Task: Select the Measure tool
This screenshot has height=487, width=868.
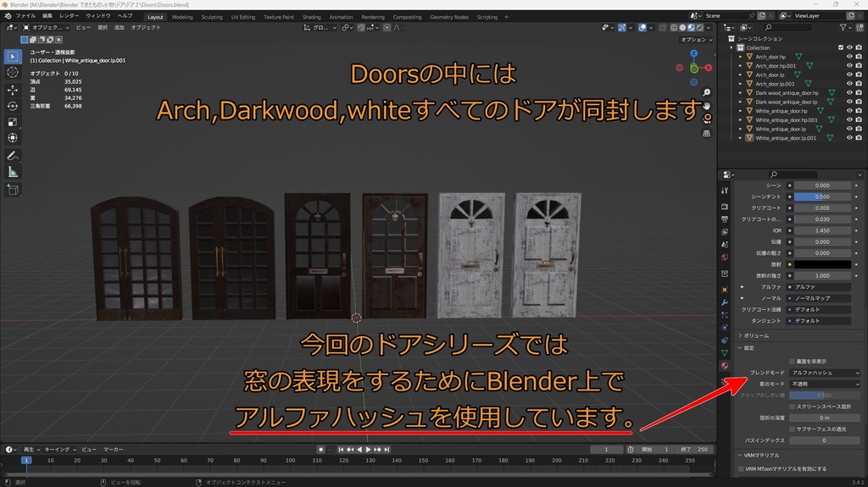Action: pos(13,172)
